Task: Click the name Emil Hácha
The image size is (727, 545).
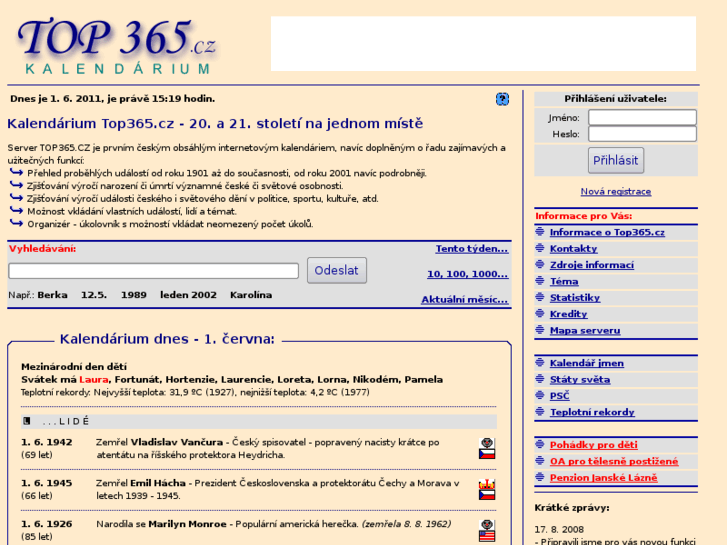Action: click(x=158, y=483)
